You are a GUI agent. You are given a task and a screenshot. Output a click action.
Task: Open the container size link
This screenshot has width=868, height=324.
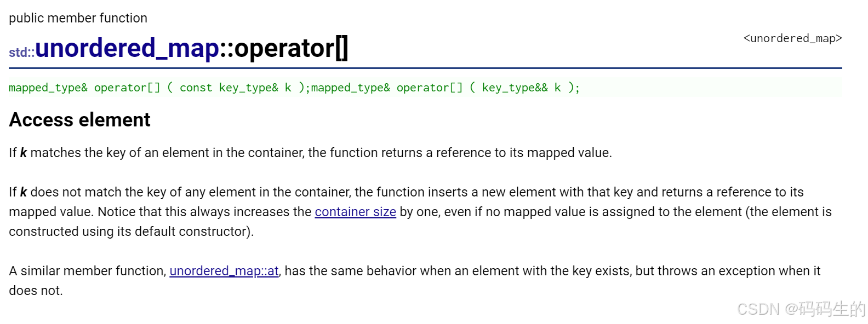355,212
